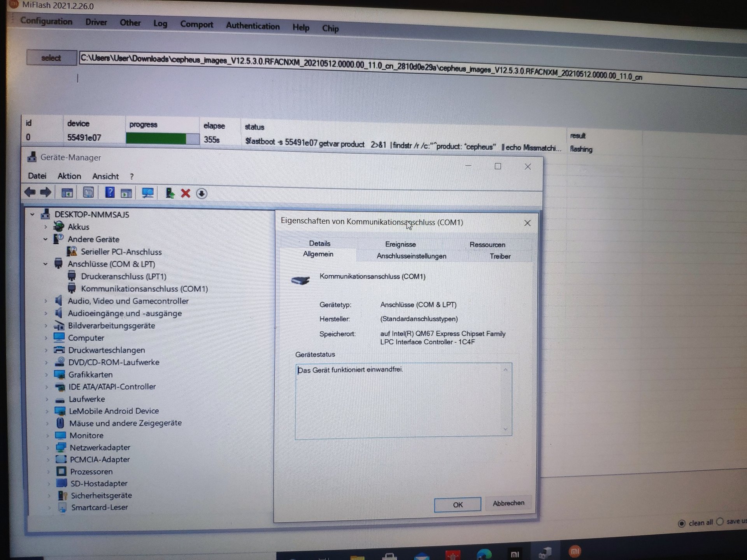Viewport: 747px width, 560px height.
Task: Click the Gerätestatus scrollbar down arrow
Action: tap(505, 429)
